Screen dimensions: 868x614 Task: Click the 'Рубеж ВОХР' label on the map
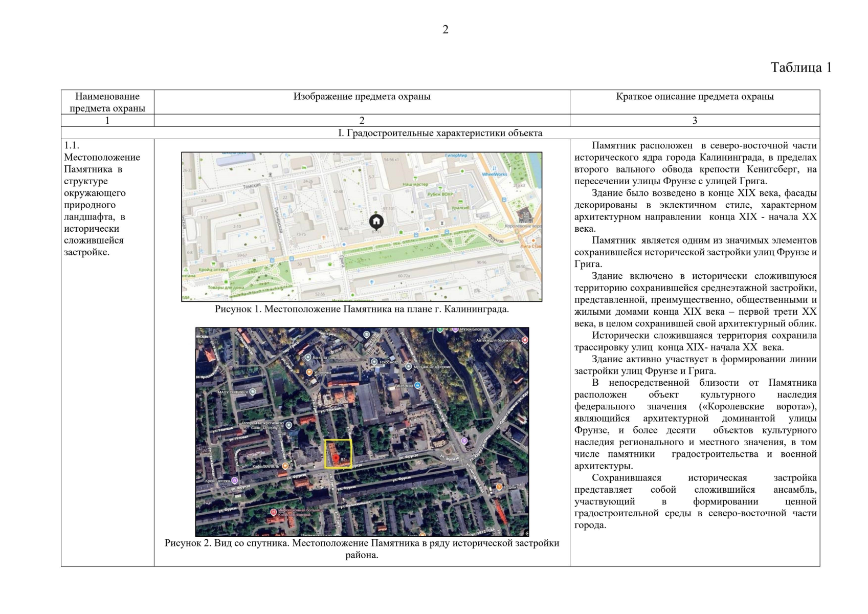pyautogui.click(x=441, y=194)
